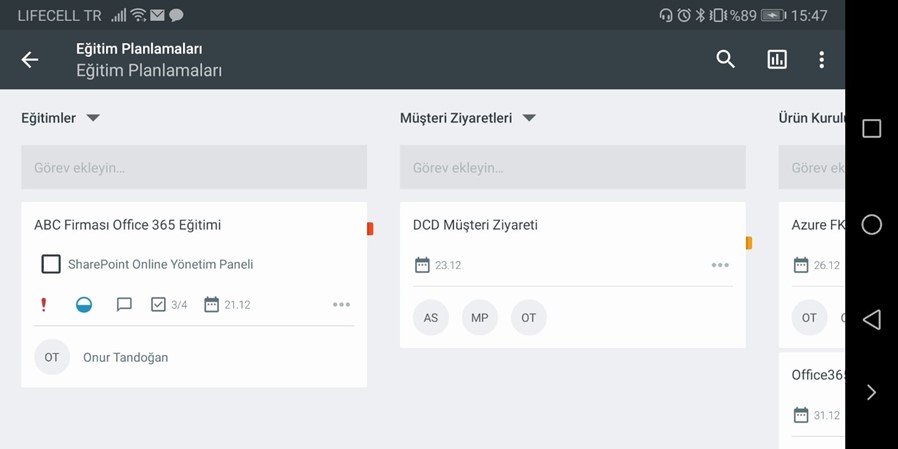Click the 21.12 due date calendar icon
Image resolution: width=898 pixels, height=449 pixels.
click(x=211, y=305)
